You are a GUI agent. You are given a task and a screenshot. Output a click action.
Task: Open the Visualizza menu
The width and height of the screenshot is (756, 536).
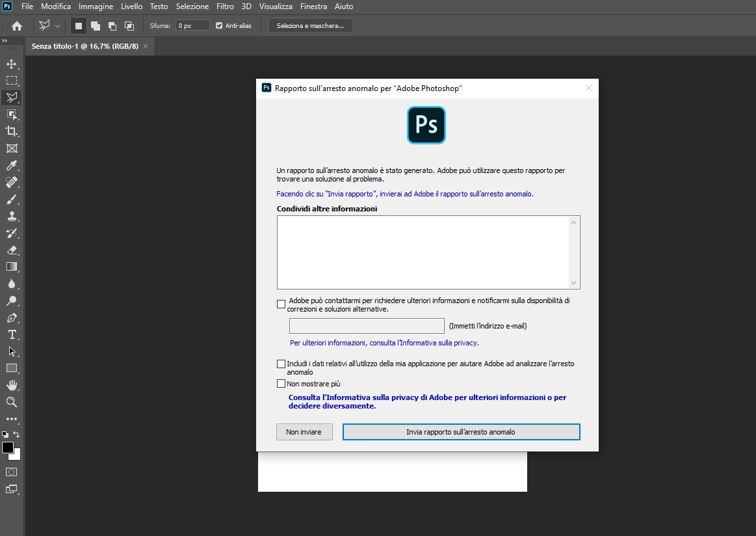276,7
